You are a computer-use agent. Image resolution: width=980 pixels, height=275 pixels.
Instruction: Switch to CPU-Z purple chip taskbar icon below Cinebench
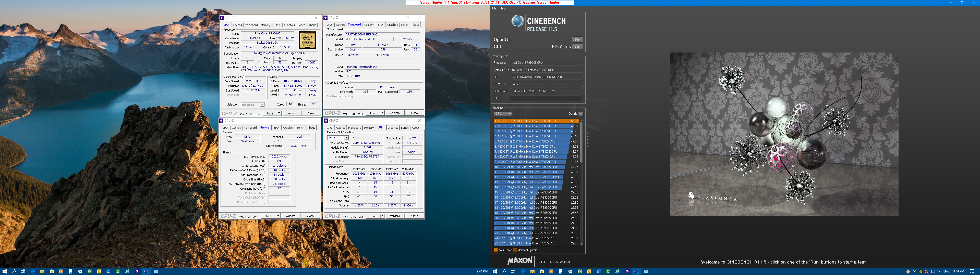627,271
